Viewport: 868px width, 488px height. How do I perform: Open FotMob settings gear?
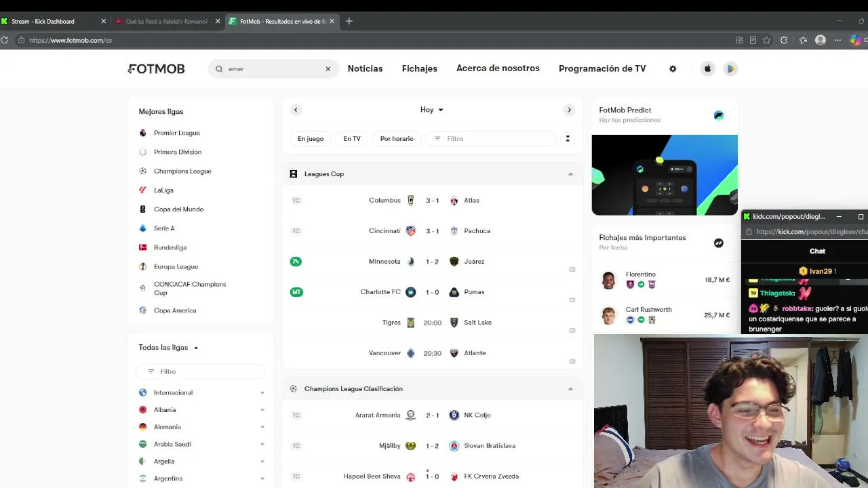673,68
